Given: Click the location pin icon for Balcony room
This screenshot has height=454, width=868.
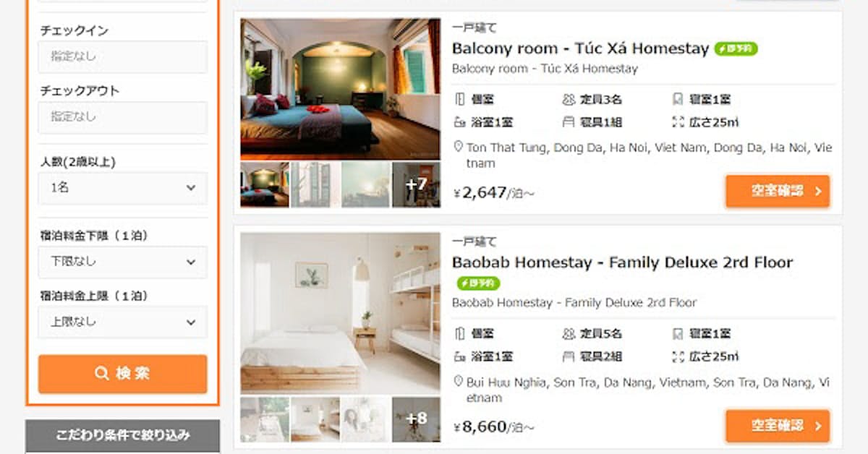Looking at the screenshot, I should coord(458,147).
